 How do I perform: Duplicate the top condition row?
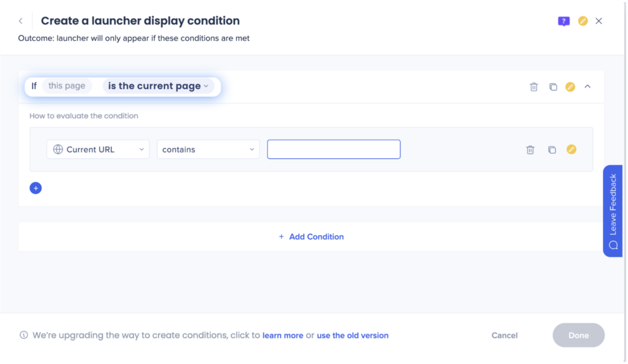click(551, 86)
